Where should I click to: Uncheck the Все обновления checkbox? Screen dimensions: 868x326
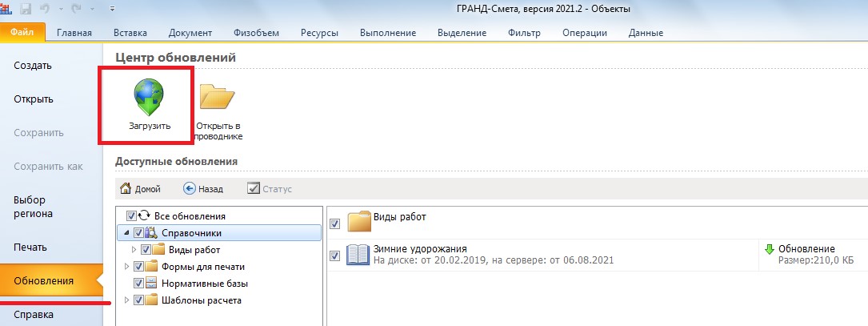pos(132,216)
